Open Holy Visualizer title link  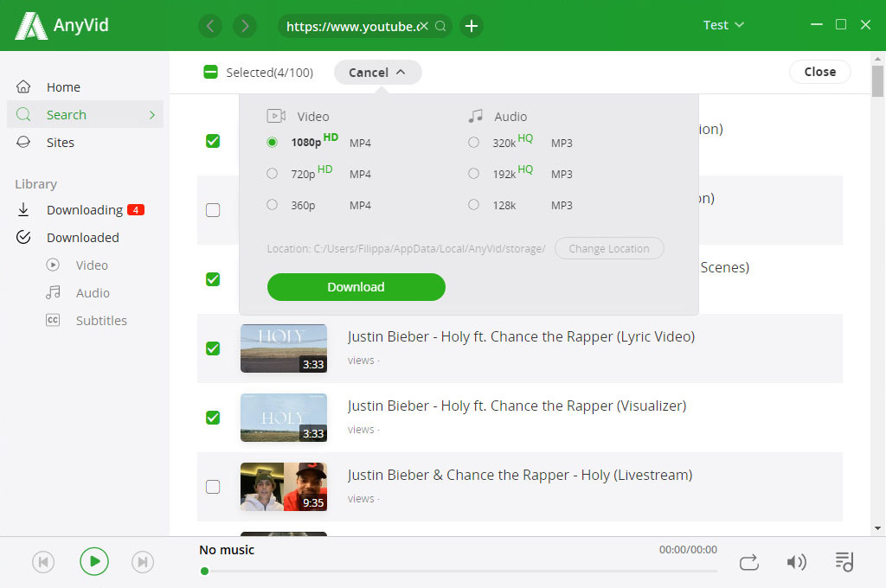point(517,406)
